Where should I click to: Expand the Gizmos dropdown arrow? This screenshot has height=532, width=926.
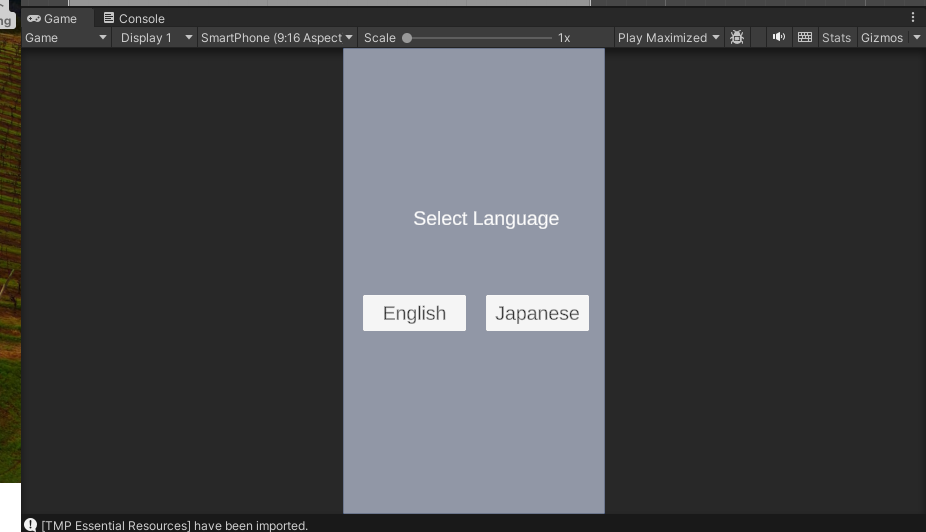pos(917,37)
